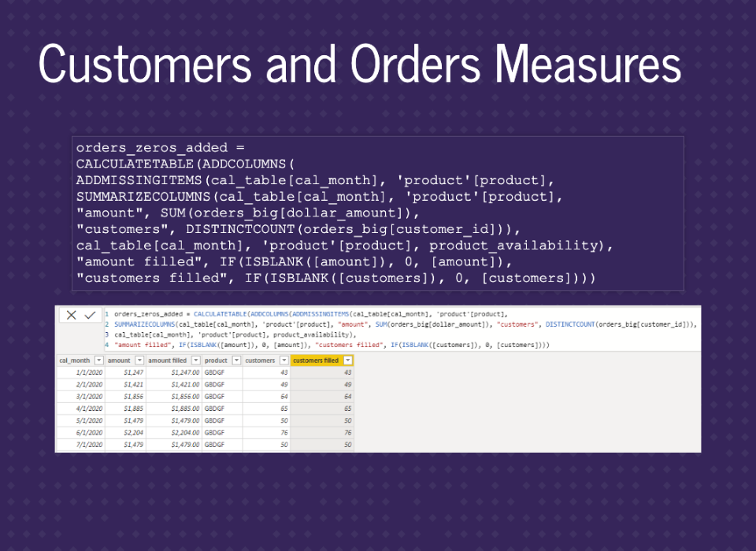Open the product column filter dropdown
The height and width of the screenshot is (551, 756).
tap(235, 361)
